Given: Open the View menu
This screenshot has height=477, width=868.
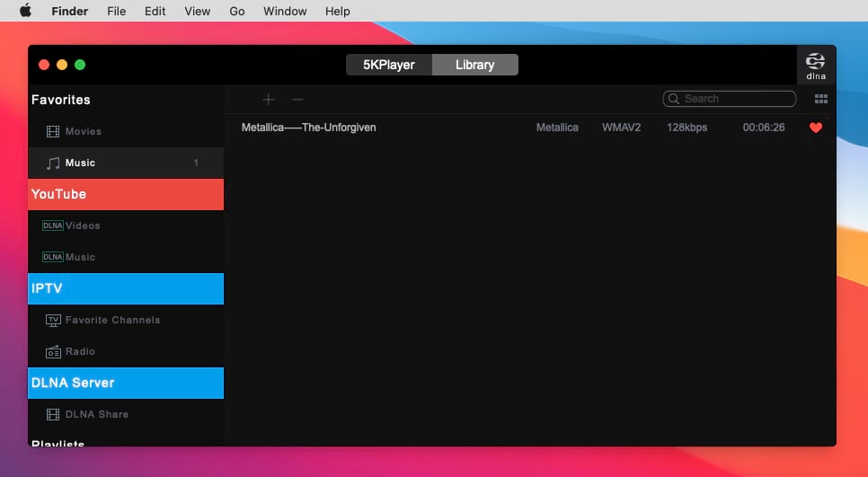Looking at the screenshot, I should point(197,11).
